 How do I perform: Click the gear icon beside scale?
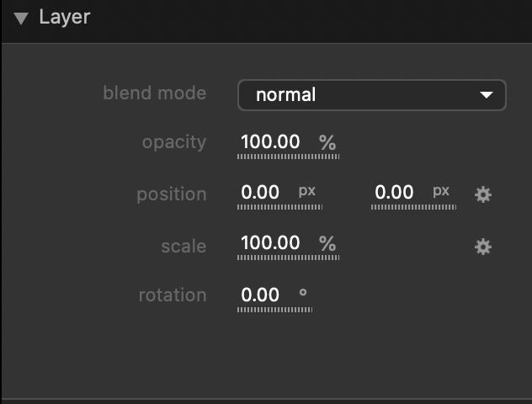[x=482, y=247]
